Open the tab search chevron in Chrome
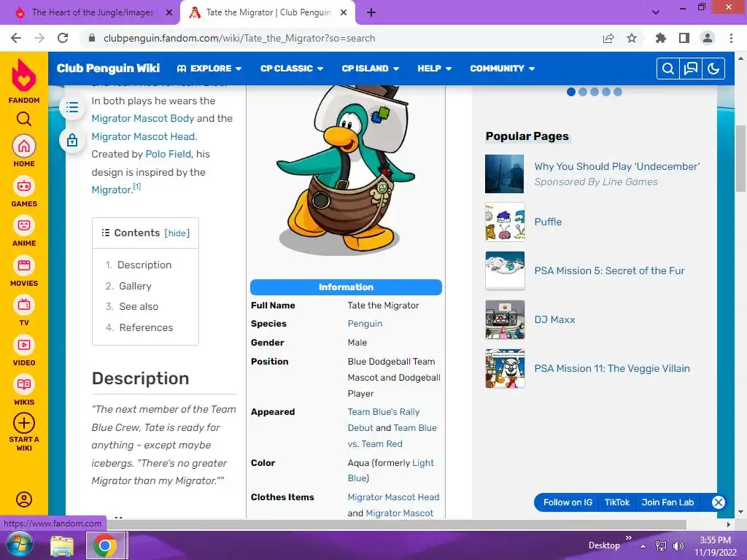Image resolution: width=747 pixels, height=560 pixels. pos(656,12)
